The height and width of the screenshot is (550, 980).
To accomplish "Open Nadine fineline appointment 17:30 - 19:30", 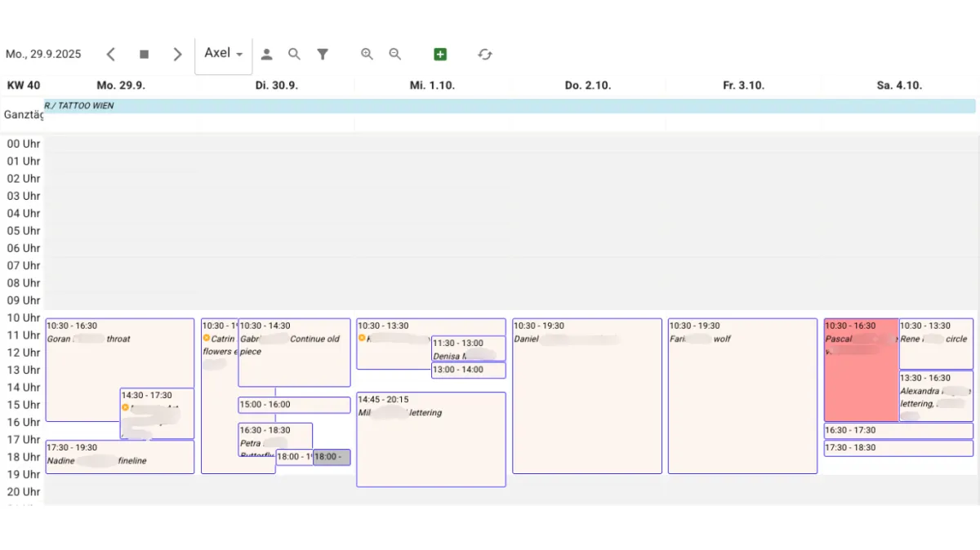I will coord(120,457).
